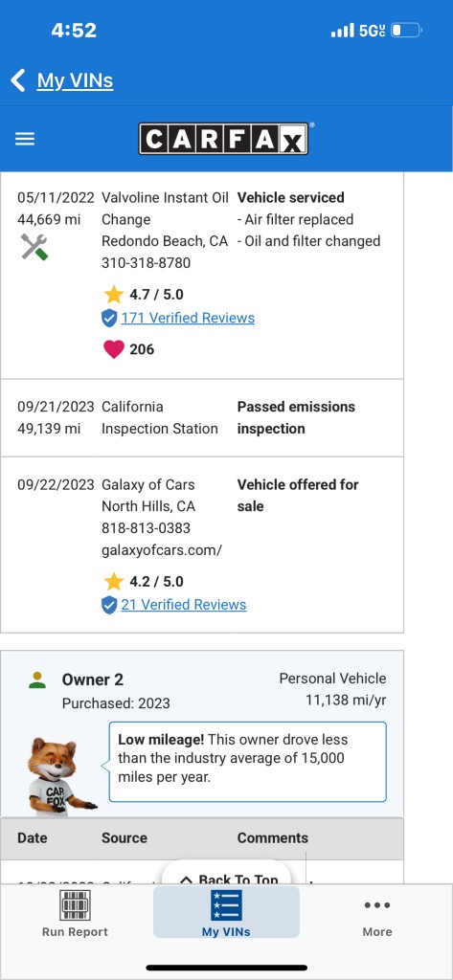This screenshot has height=980, width=453.
Task: Open the 171 Verified Reviews link
Action: pyautogui.click(x=188, y=318)
